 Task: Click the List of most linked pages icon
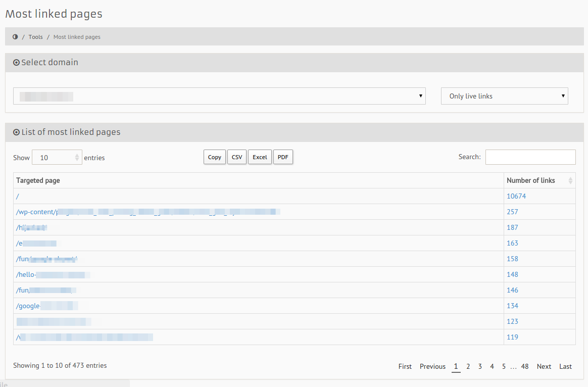[16, 132]
